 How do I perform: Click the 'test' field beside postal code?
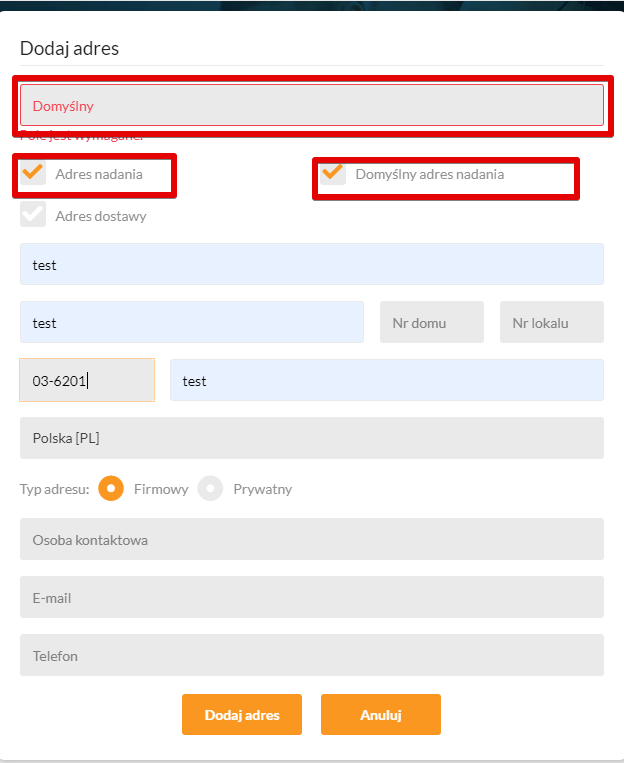tap(386, 381)
